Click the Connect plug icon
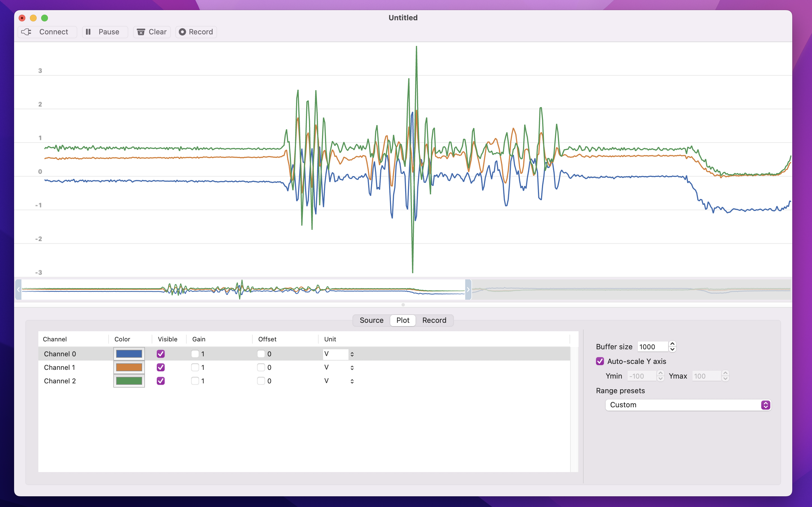The width and height of the screenshot is (812, 507). click(27, 32)
